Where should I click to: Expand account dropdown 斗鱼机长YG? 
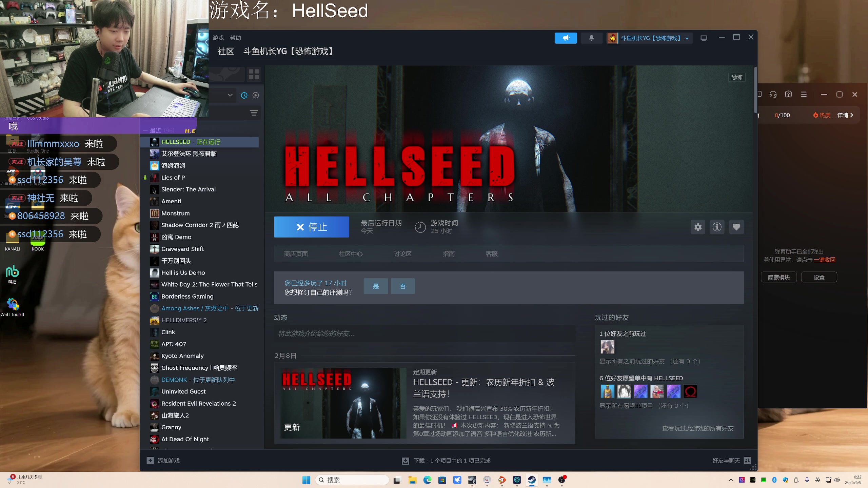click(x=687, y=38)
